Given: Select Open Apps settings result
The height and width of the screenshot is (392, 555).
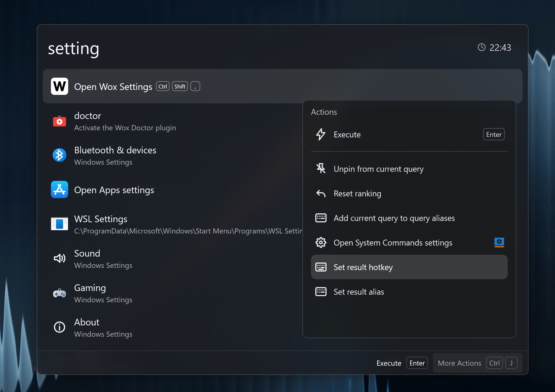Looking at the screenshot, I should [x=172, y=190].
